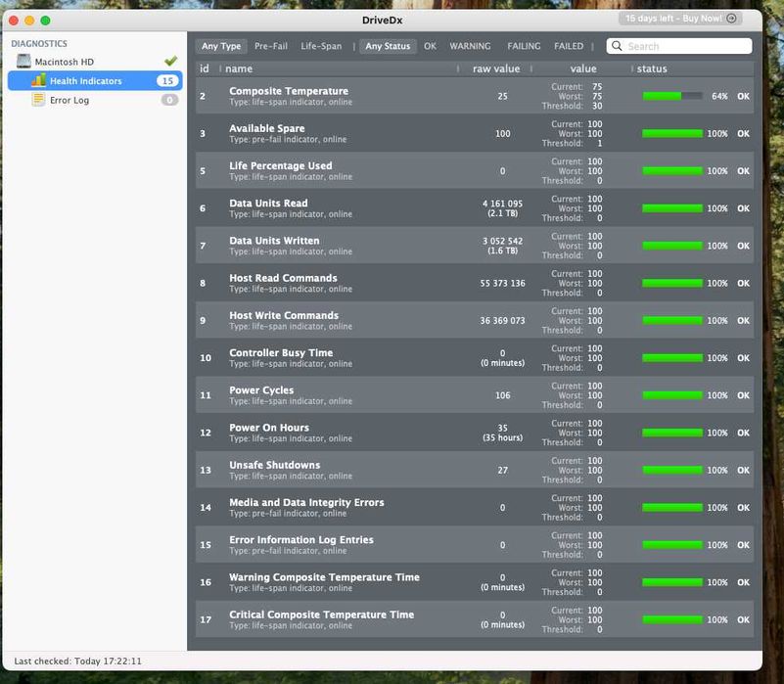The width and height of the screenshot is (784, 684).
Task: Click the 15 days left Buy Now button
Action: point(680,19)
